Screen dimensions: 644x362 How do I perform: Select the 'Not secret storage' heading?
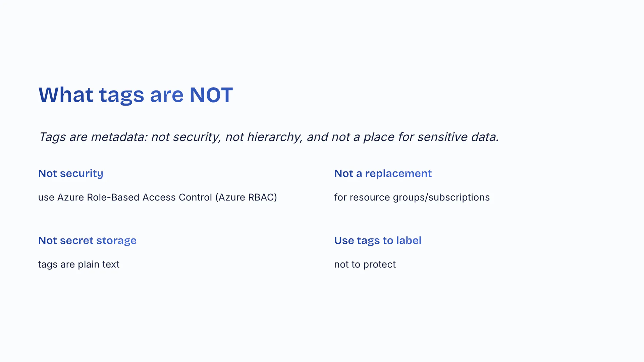[x=87, y=240]
